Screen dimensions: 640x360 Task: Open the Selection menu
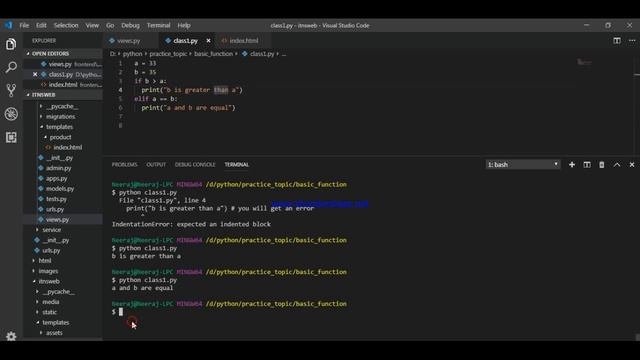pos(66,25)
